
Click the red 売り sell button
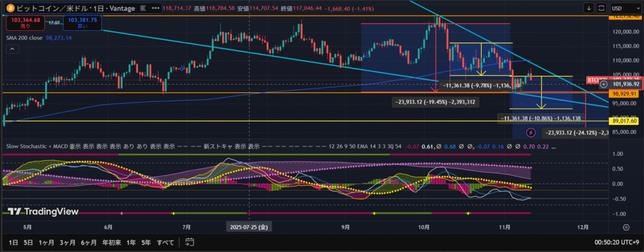point(23,23)
